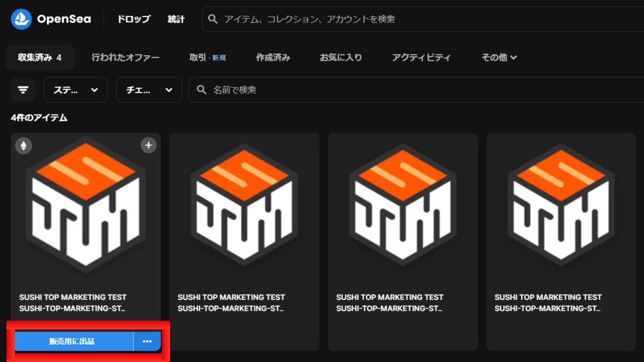
Task: Open the チェ... chain dropdown
Action: (149, 90)
